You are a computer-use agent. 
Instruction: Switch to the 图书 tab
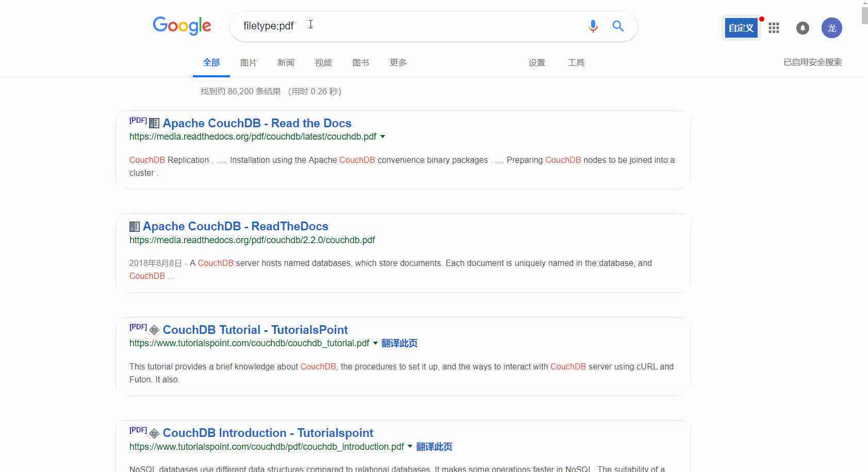pyautogui.click(x=361, y=62)
